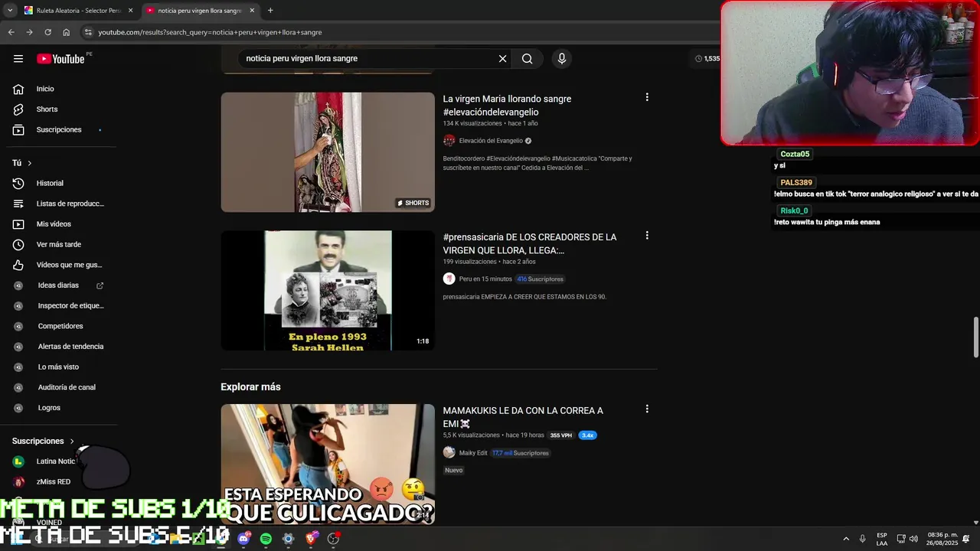Click the 355 VPH badge
Screen dimensions: 980x551
pos(561,435)
